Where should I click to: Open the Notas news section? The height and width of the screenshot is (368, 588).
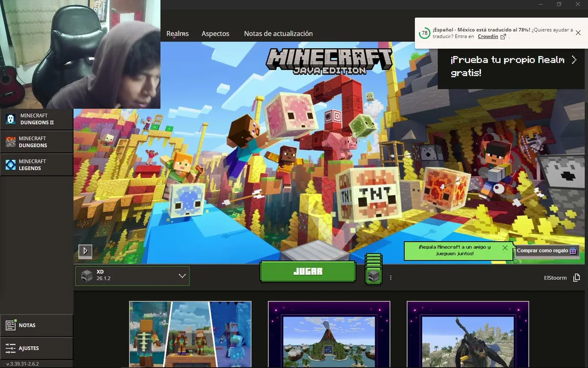click(x=37, y=325)
